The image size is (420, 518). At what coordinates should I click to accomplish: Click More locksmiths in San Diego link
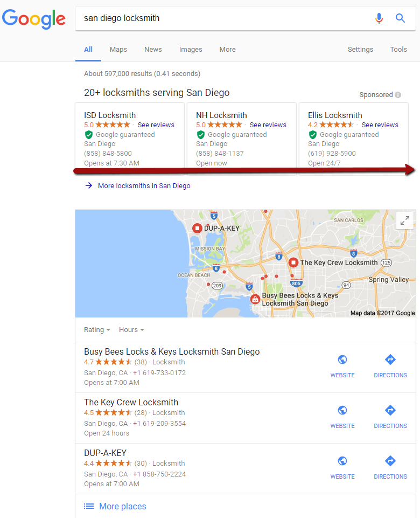tap(144, 186)
